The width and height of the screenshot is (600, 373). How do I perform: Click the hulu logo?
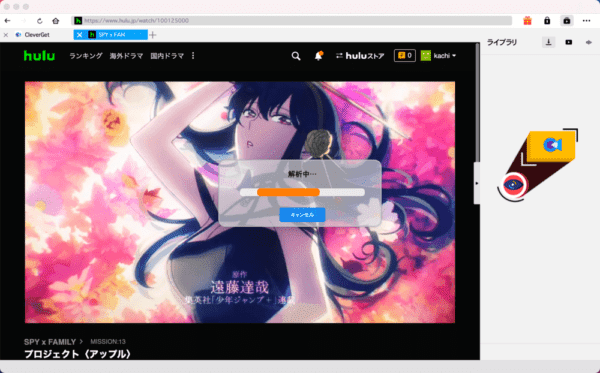click(x=39, y=56)
